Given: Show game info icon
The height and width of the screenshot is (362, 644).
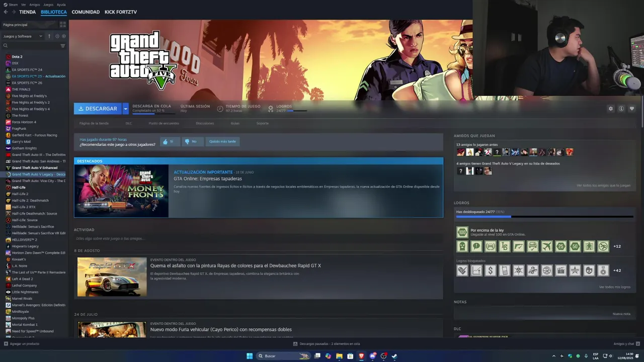Looking at the screenshot, I should pos(621,109).
